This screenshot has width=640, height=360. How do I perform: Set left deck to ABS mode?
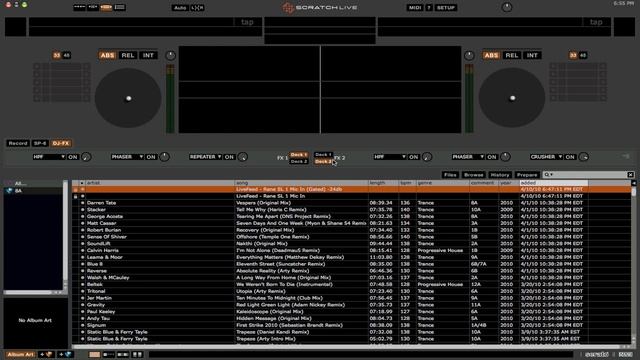click(x=107, y=55)
